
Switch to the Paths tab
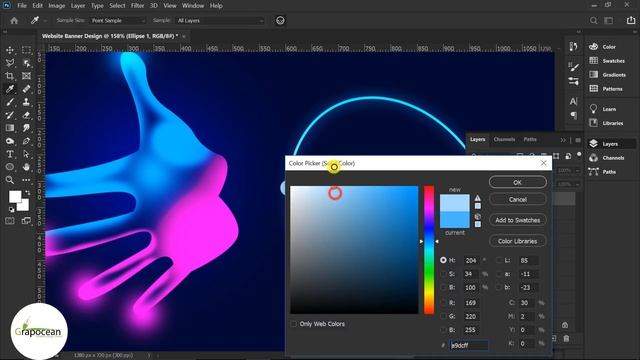pos(530,140)
